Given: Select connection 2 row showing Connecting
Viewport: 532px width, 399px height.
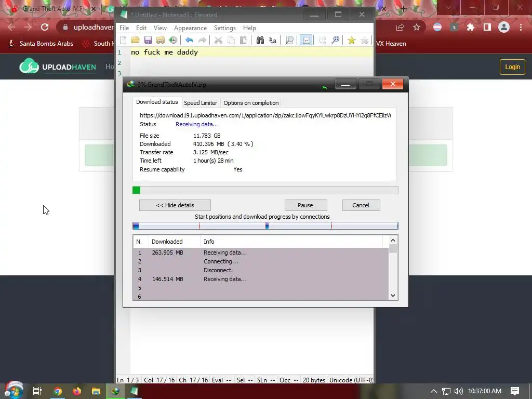Looking at the screenshot, I should [261, 261].
